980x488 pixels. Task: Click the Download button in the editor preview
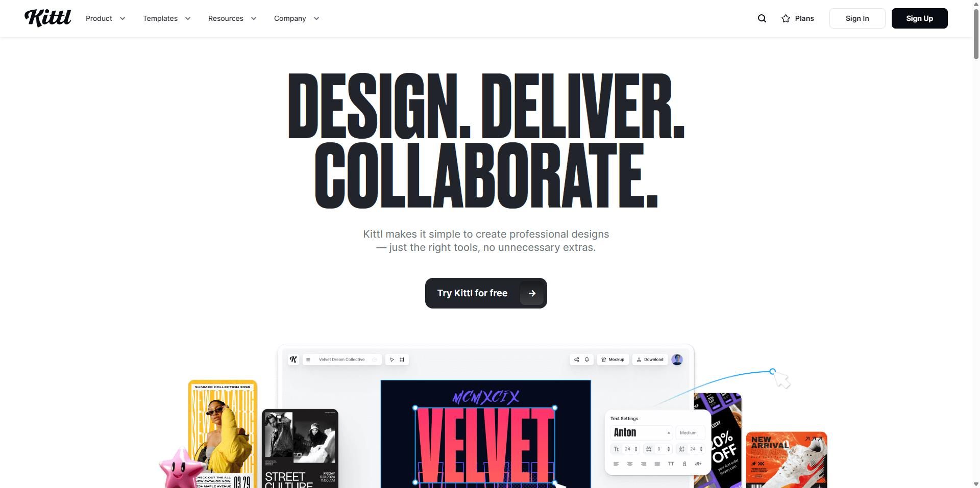[650, 359]
